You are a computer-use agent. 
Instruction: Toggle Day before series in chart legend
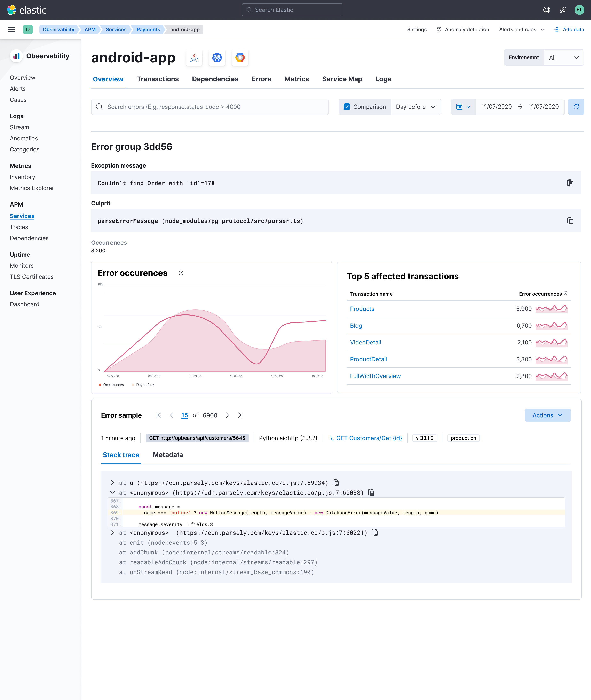coord(143,385)
